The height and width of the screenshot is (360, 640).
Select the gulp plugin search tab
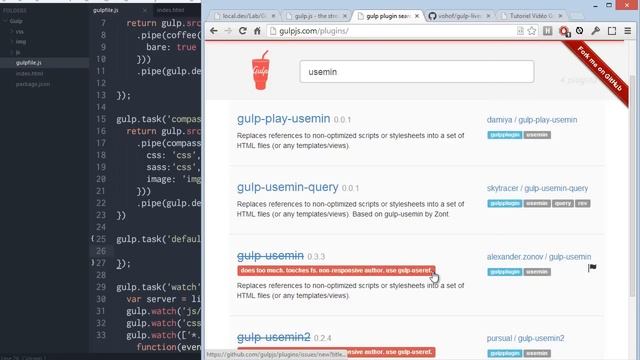tap(388, 16)
